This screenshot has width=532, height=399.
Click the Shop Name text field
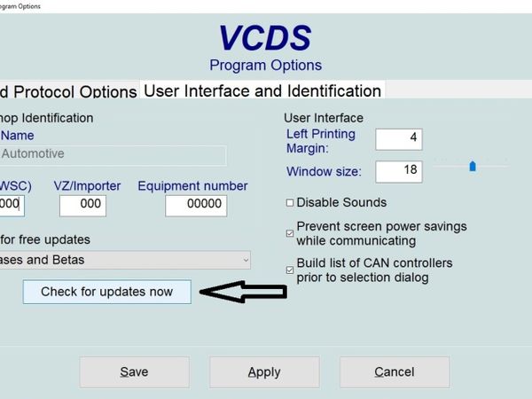113,154
